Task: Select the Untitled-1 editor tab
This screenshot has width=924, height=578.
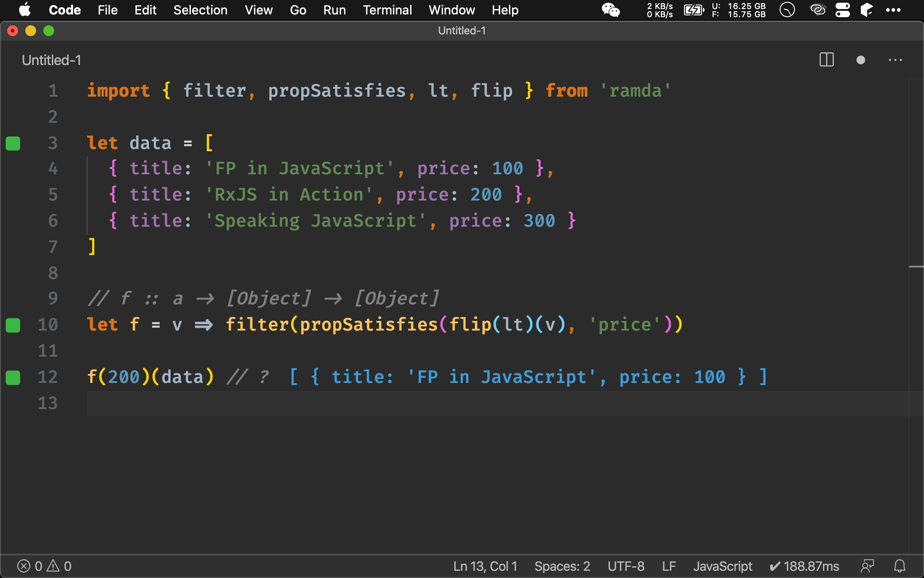Action: 51,60
